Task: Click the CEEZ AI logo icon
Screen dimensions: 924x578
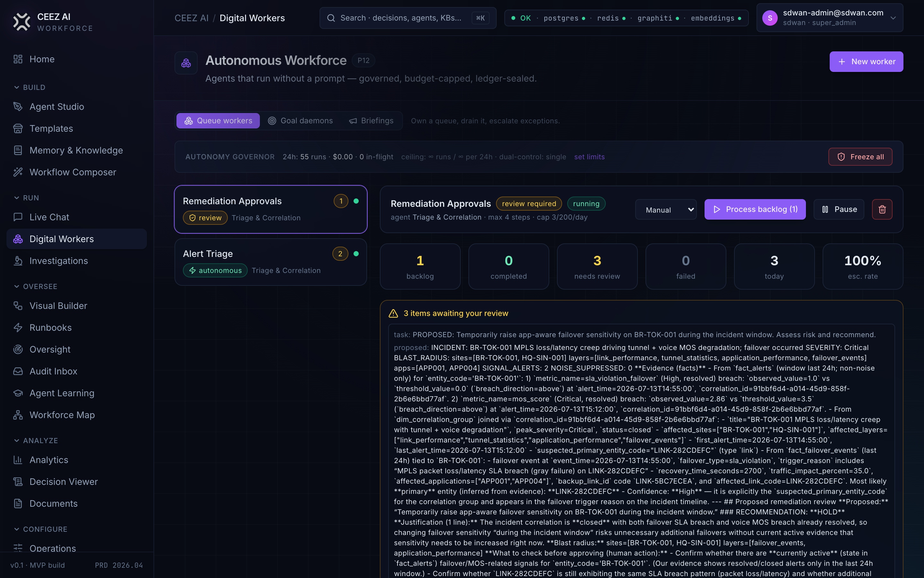Action: point(22,22)
